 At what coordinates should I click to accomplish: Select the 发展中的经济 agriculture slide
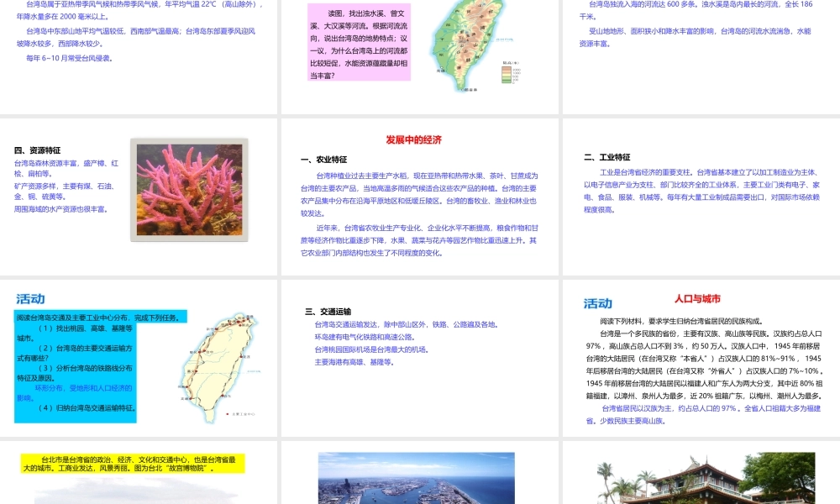(x=419, y=197)
